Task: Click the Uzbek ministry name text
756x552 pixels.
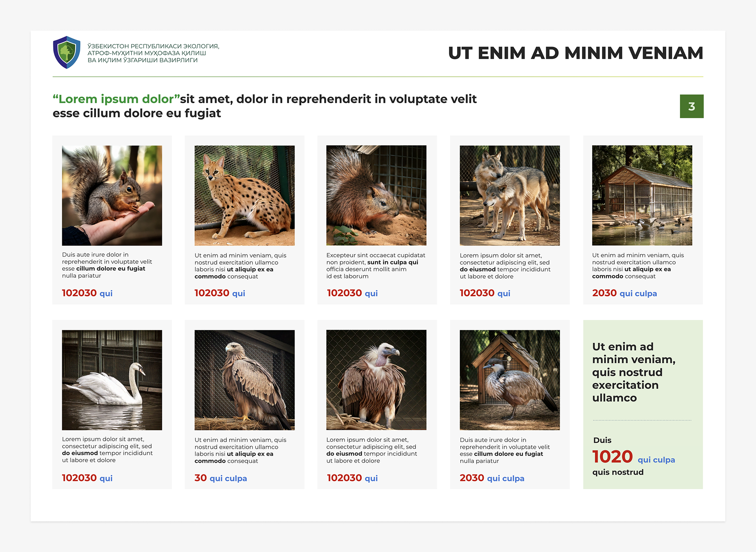Action: click(x=153, y=53)
